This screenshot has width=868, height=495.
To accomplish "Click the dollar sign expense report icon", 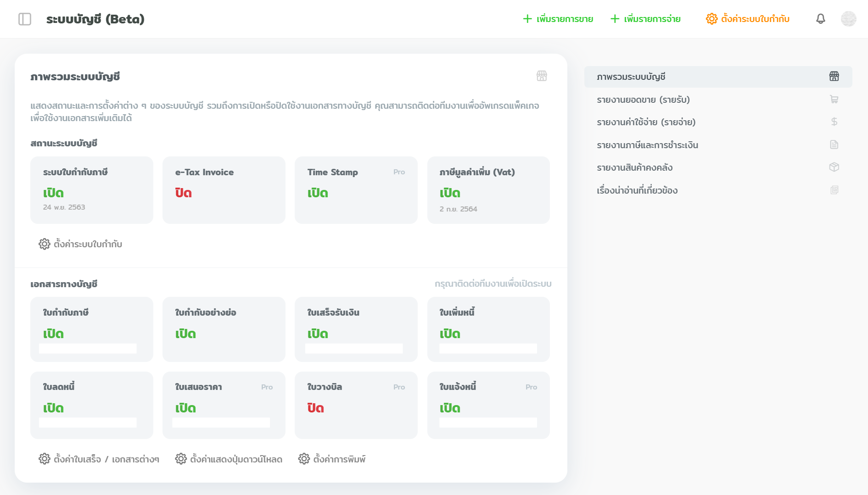I will 834,122.
